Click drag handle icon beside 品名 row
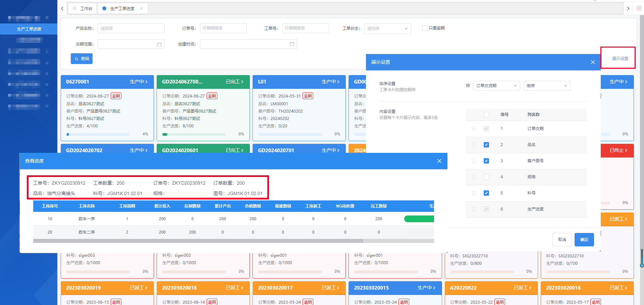Viewport: 644px width, 305px height. coord(474,145)
